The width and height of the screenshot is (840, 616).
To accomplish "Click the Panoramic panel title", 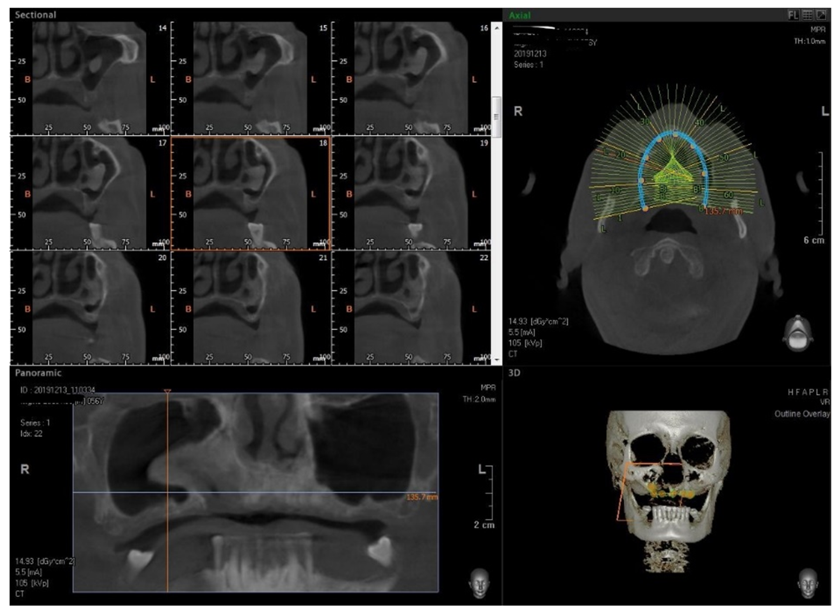I will pyautogui.click(x=38, y=372).
